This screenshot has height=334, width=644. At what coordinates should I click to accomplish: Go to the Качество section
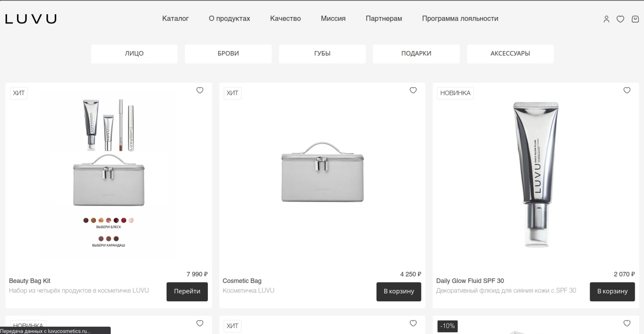[286, 18]
